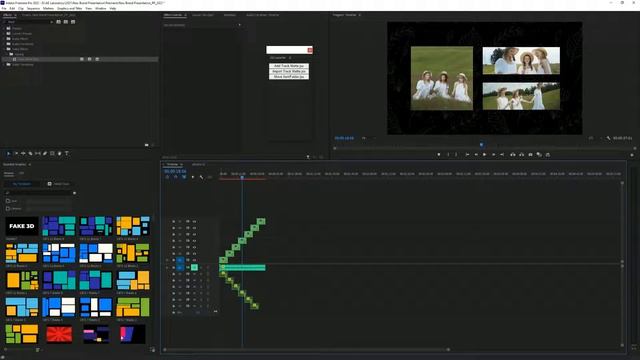Click Adobe Stock checkbox in Essential Graphics

(50, 184)
